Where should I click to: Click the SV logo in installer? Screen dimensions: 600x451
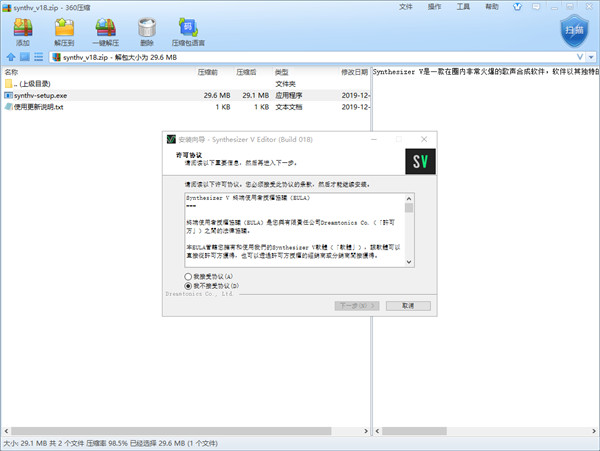pos(420,161)
